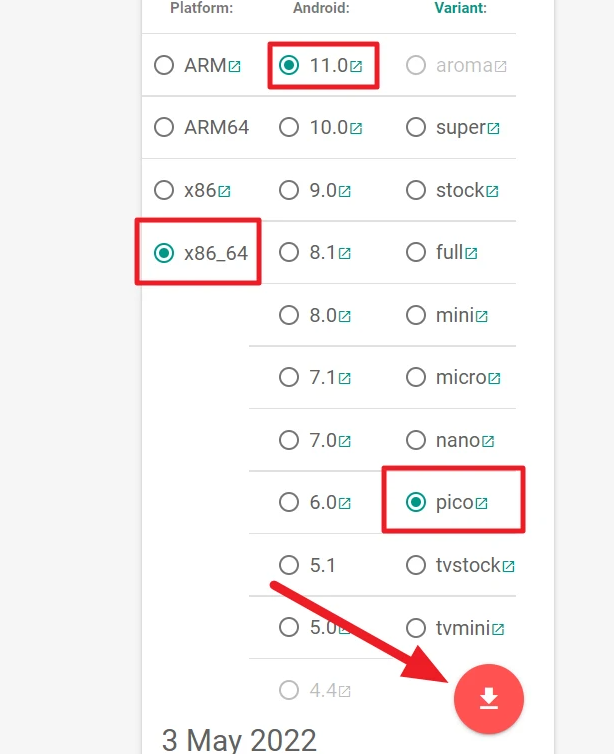Open external link icon next to x86

click(x=224, y=191)
